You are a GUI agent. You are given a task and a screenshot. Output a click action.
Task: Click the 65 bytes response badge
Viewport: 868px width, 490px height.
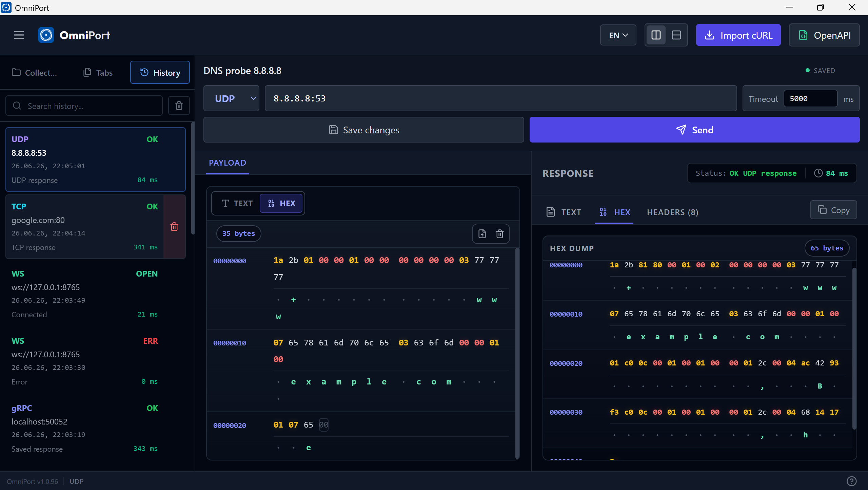[827, 248]
